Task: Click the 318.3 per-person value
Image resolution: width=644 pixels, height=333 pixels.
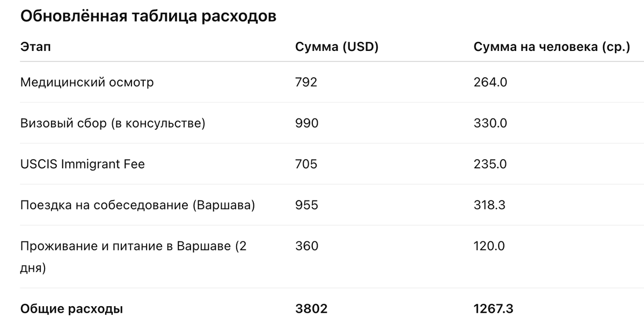Action: (x=489, y=205)
